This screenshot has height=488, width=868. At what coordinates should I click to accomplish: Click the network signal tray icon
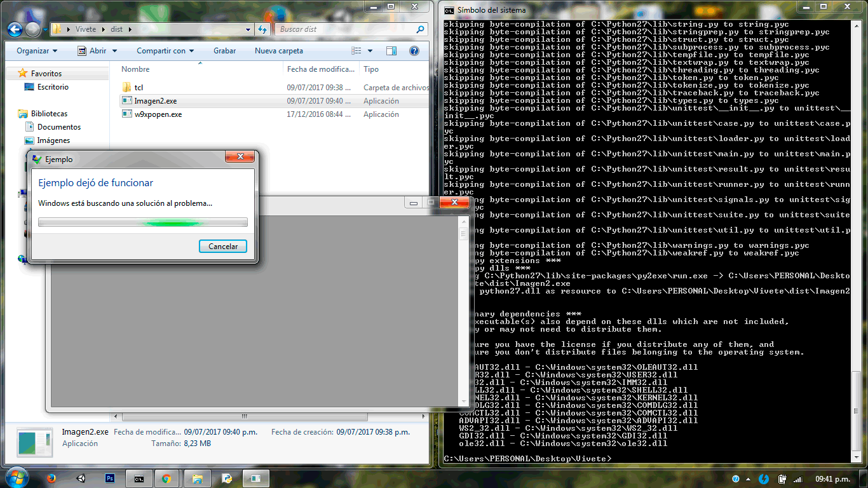797,478
